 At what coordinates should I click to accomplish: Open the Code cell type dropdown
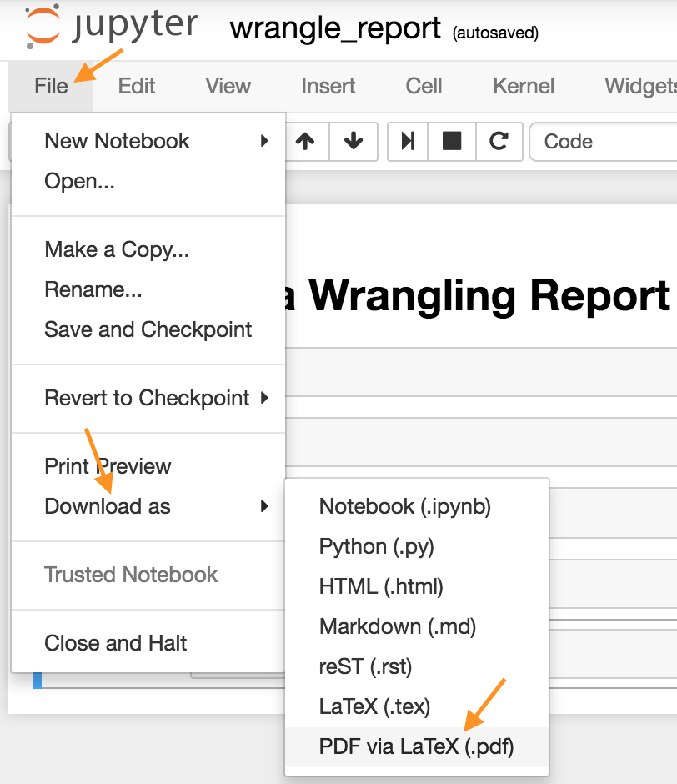click(602, 142)
